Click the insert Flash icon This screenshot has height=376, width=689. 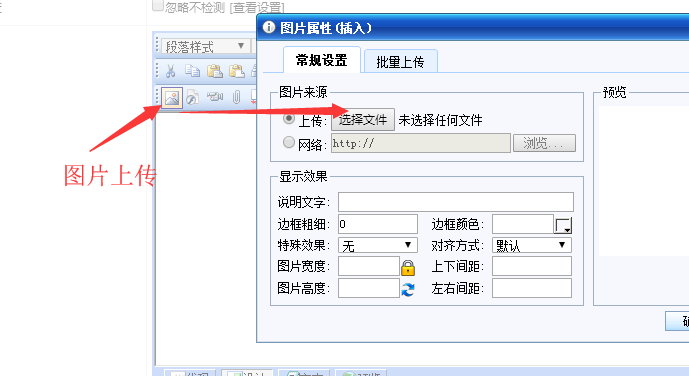point(192,98)
